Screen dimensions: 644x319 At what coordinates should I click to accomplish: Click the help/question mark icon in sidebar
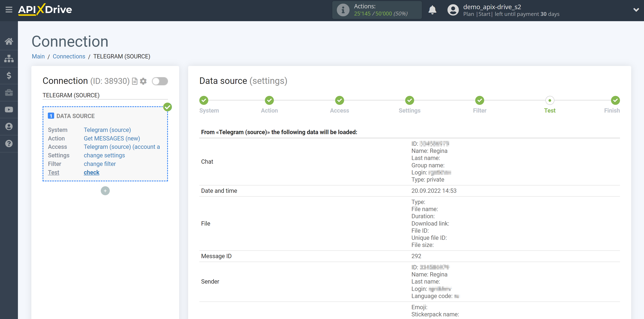9,143
